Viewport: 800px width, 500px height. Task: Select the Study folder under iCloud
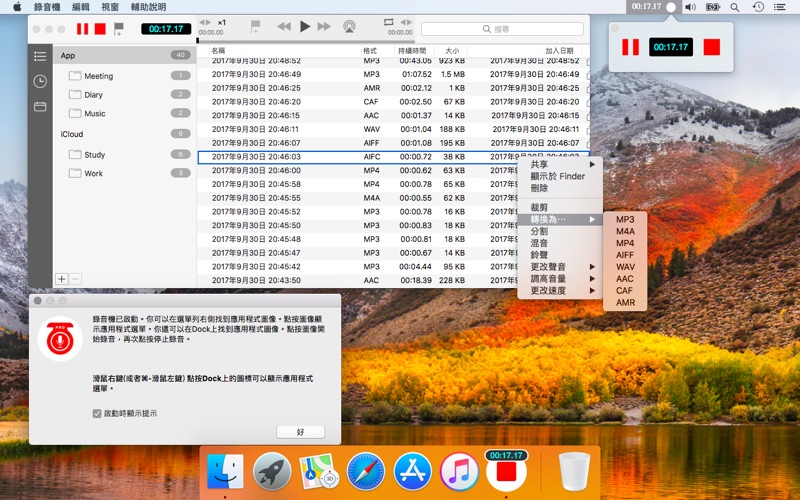(125, 155)
